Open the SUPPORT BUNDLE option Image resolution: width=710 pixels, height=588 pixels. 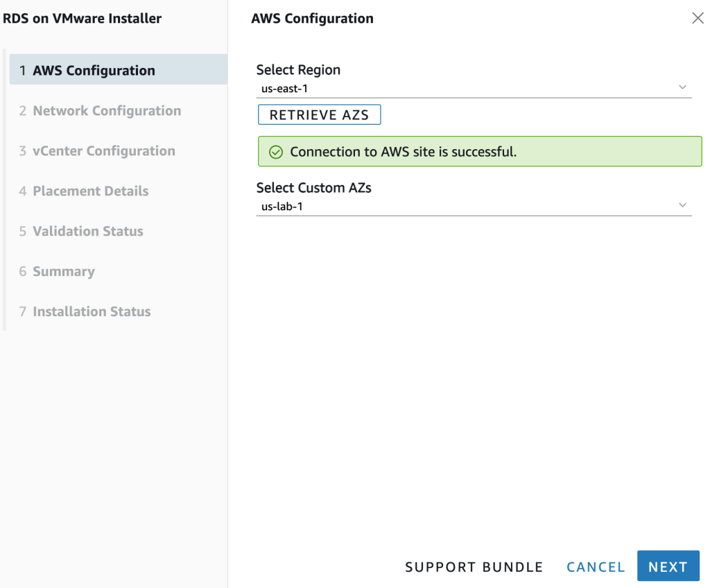(474, 567)
